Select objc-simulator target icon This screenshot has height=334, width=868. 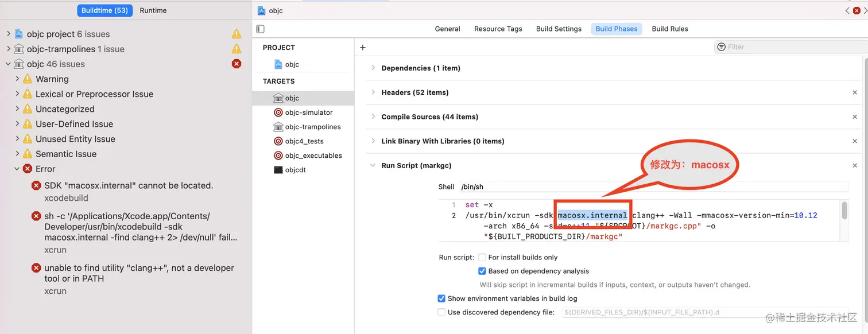pos(278,112)
